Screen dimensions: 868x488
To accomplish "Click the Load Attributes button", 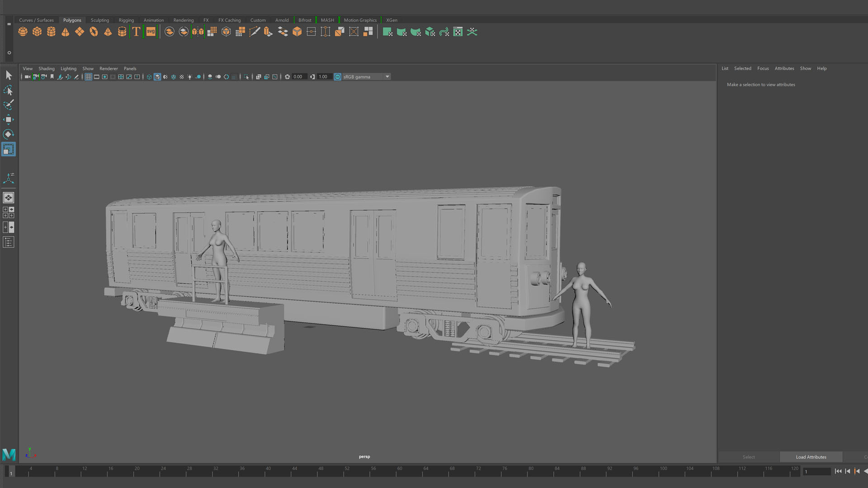I will (811, 457).
